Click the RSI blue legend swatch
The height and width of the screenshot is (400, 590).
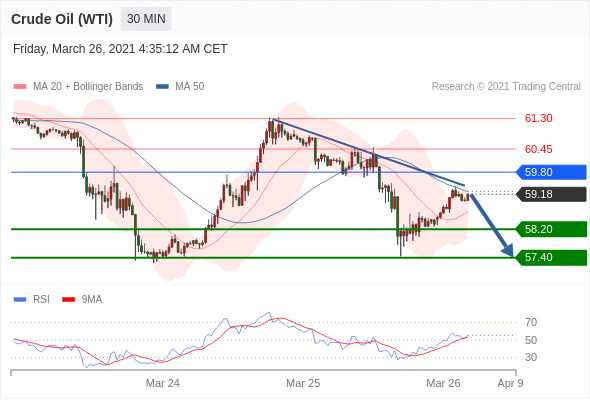point(20,300)
